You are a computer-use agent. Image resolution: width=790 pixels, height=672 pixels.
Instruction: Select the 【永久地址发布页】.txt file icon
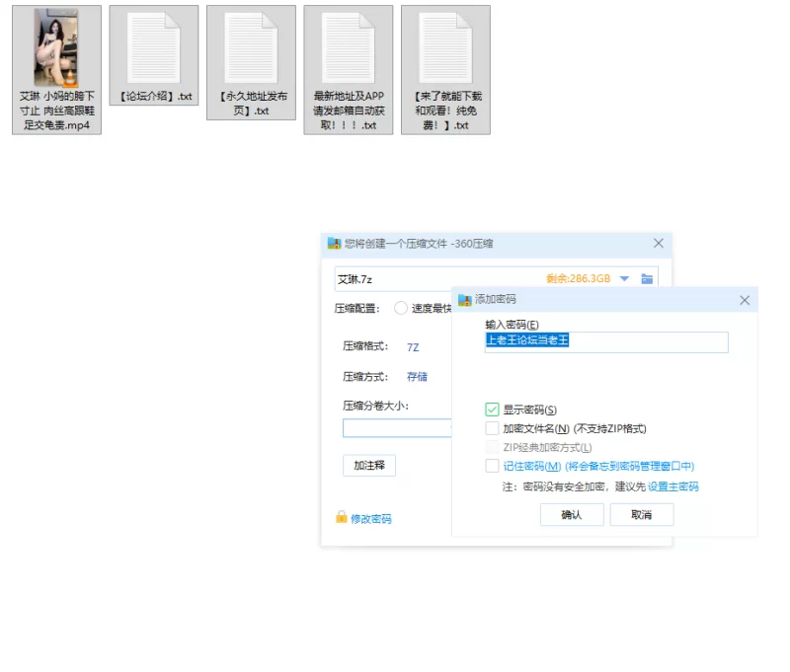coord(251,48)
